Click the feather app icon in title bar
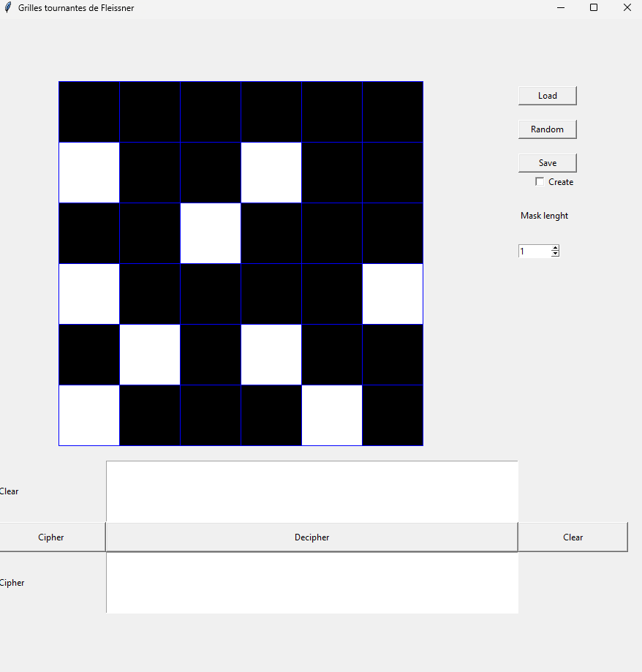Viewport: 642px width, 672px height. click(x=8, y=8)
